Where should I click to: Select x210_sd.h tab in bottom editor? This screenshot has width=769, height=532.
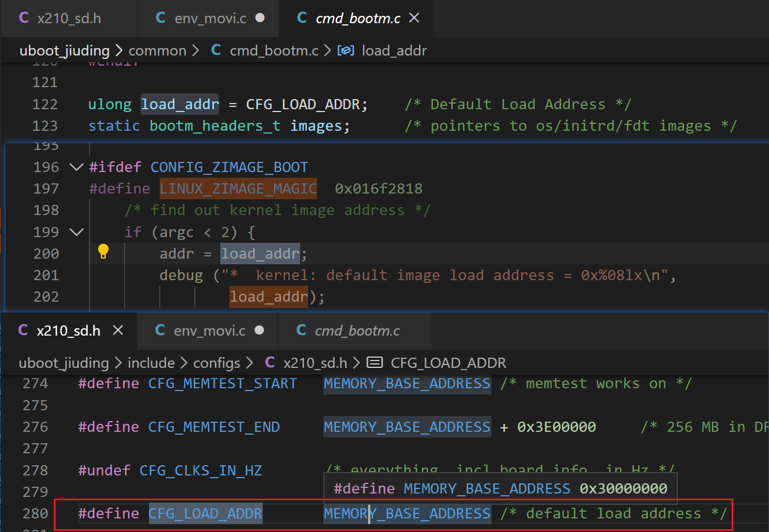69,331
